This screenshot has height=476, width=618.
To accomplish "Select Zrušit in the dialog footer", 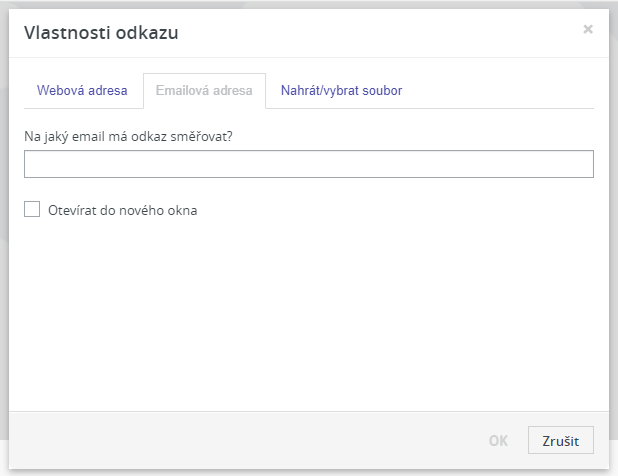I will point(560,441).
